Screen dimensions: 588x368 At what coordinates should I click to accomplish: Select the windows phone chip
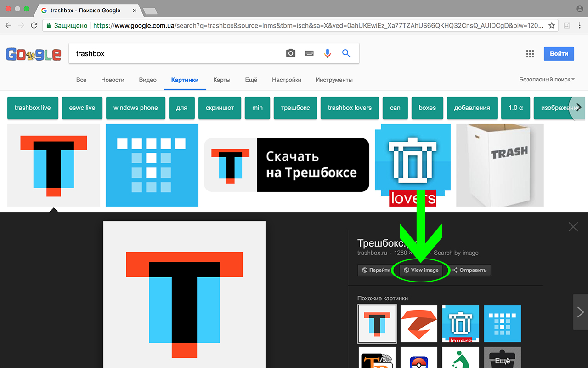(136, 108)
